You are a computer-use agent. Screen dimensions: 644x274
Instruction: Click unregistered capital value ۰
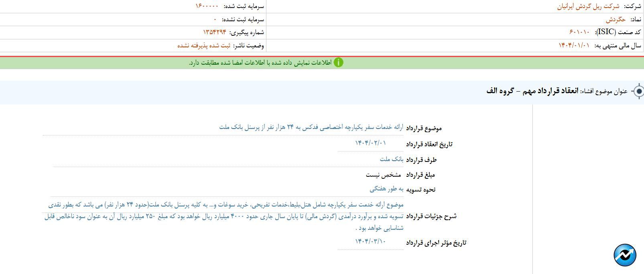(x=215, y=19)
